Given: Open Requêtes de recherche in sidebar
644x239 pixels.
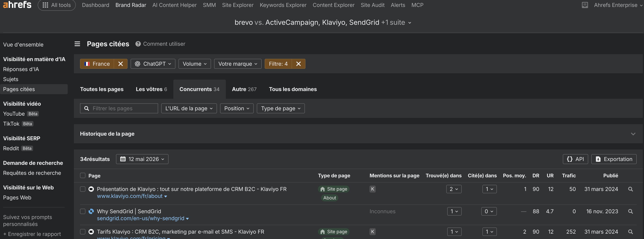Looking at the screenshot, I should pos(32,173).
